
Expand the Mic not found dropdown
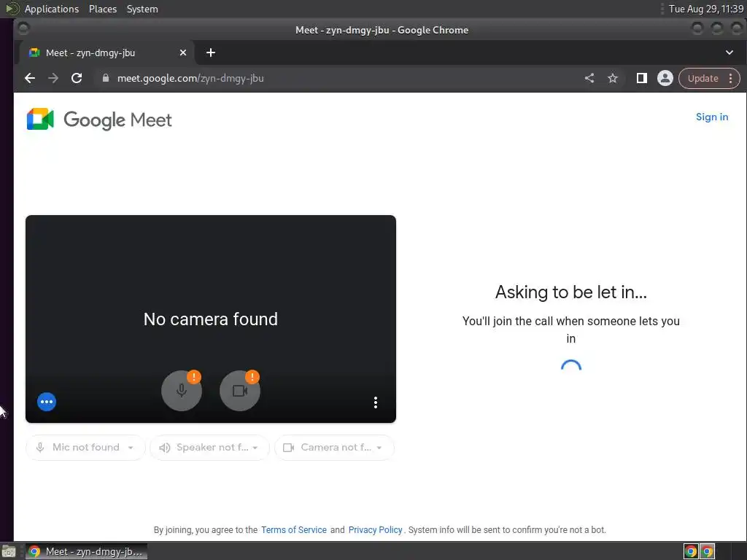coord(85,447)
